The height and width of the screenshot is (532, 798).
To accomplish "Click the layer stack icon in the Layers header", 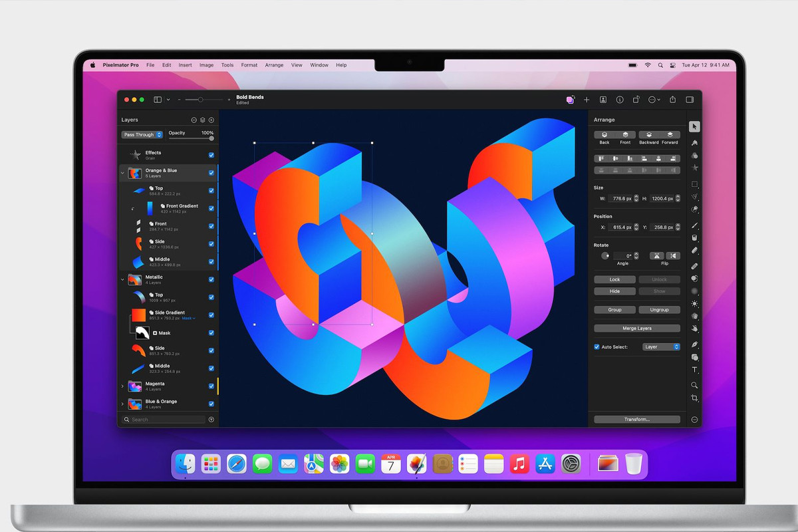I will pyautogui.click(x=203, y=120).
